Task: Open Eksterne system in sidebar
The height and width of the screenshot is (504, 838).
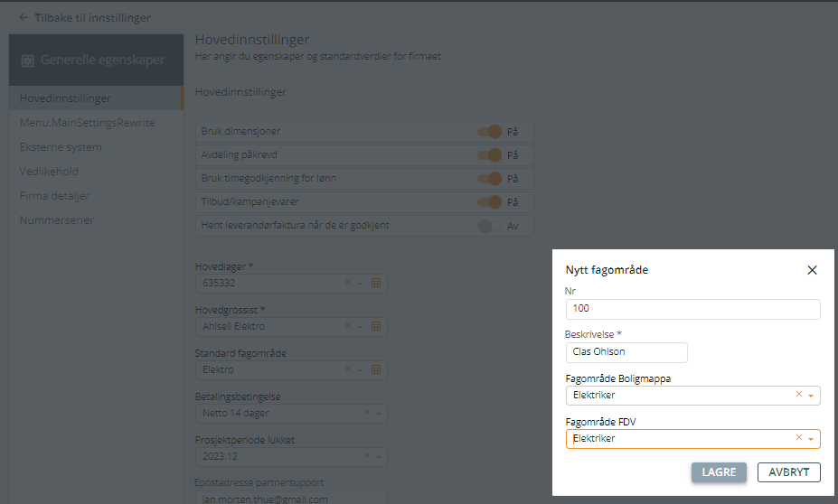Action: (x=61, y=147)
